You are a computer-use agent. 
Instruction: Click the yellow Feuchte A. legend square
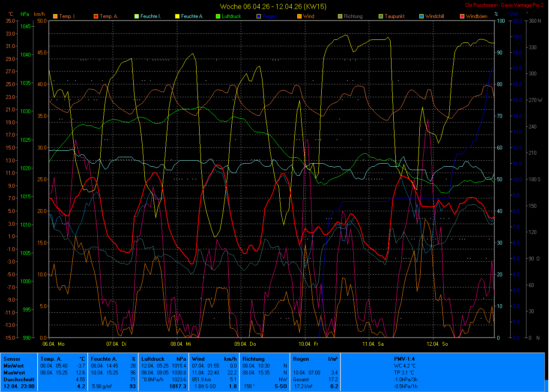(x=177, y=16)
